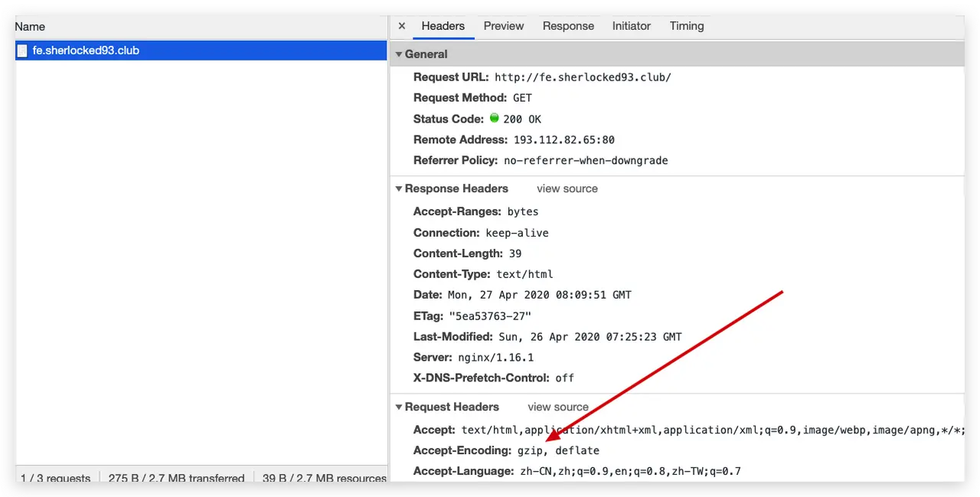
Task: Click the 200 OK status text
Action: [x=522, y=119]
